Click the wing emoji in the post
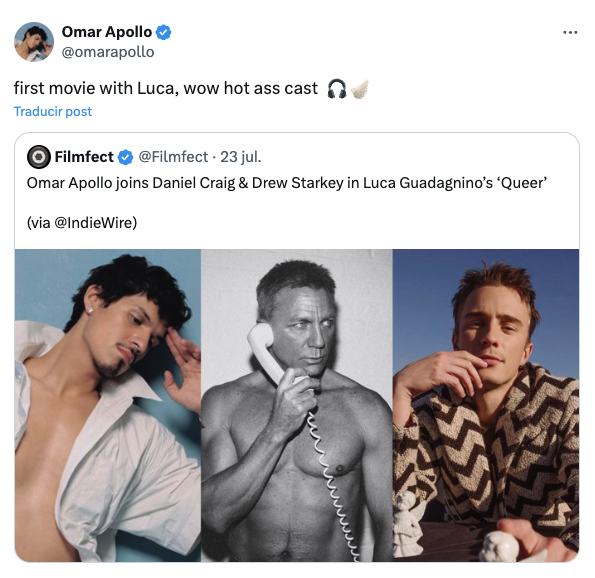Screen dimensions: 595x578 point(359,89)
